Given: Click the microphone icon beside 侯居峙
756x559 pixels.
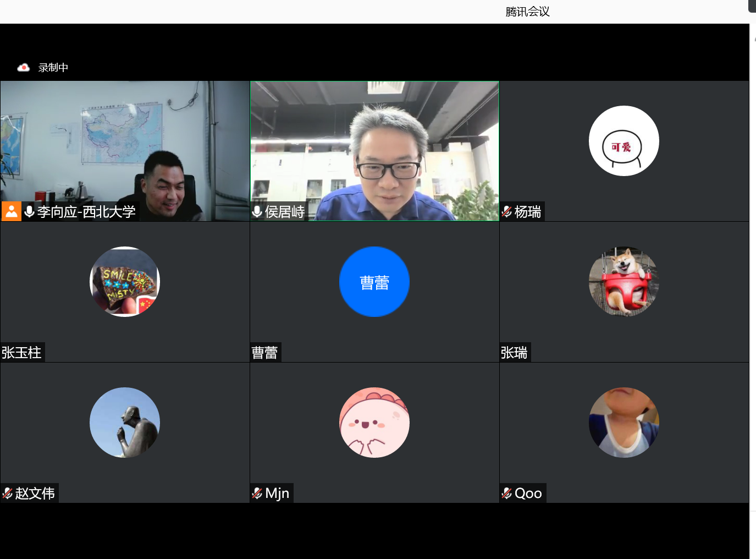Looking at the screenshot, I should point(257,211).
